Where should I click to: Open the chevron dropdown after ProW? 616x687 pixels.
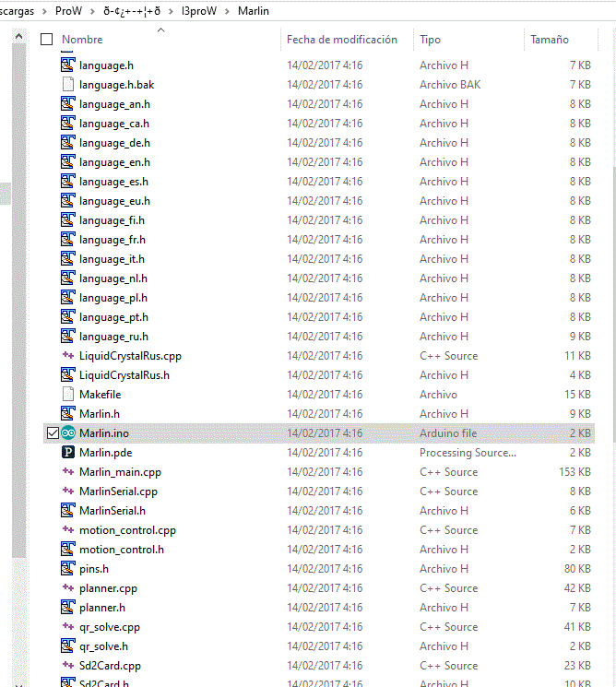(x=92, y=11)
